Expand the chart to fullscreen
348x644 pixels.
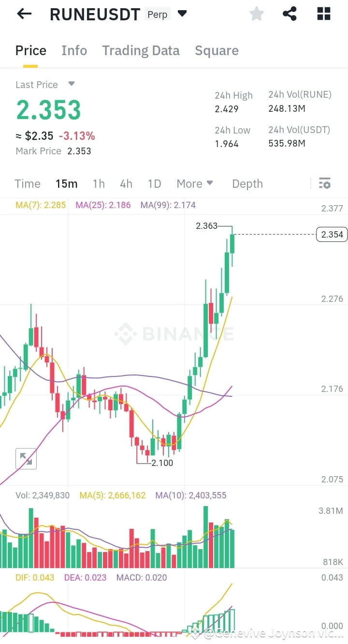click(x=26, y=459)
